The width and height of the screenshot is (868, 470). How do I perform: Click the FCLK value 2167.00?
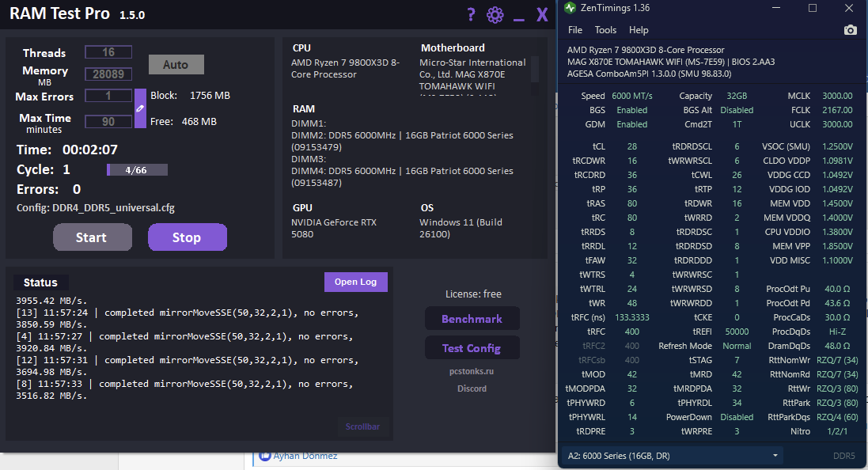tap(837, 110)
